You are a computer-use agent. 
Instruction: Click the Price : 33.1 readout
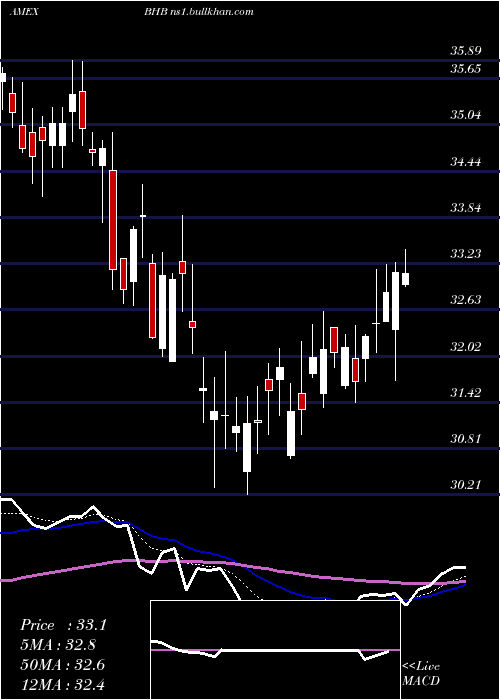tap(63, 625)
